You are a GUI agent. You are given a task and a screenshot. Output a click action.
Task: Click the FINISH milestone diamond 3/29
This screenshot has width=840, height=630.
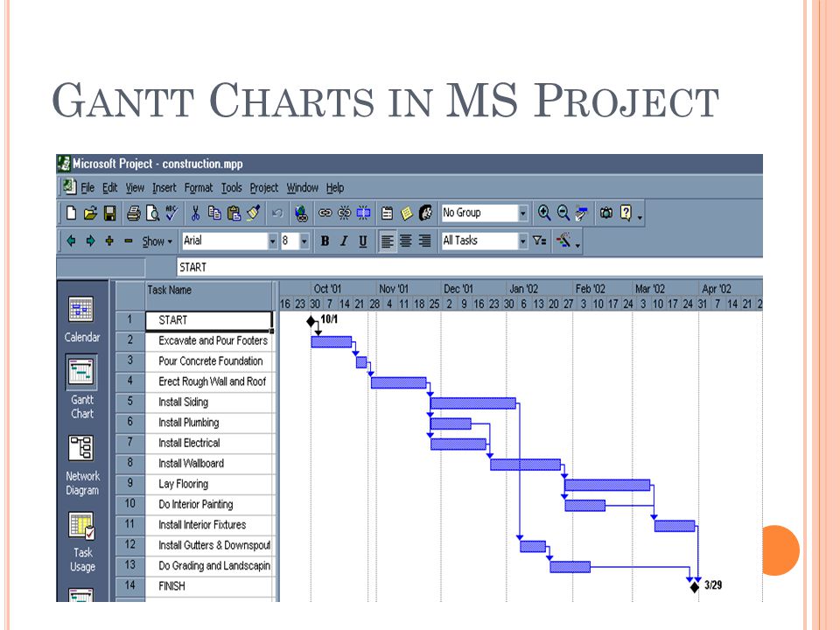[x=694, y=586]
